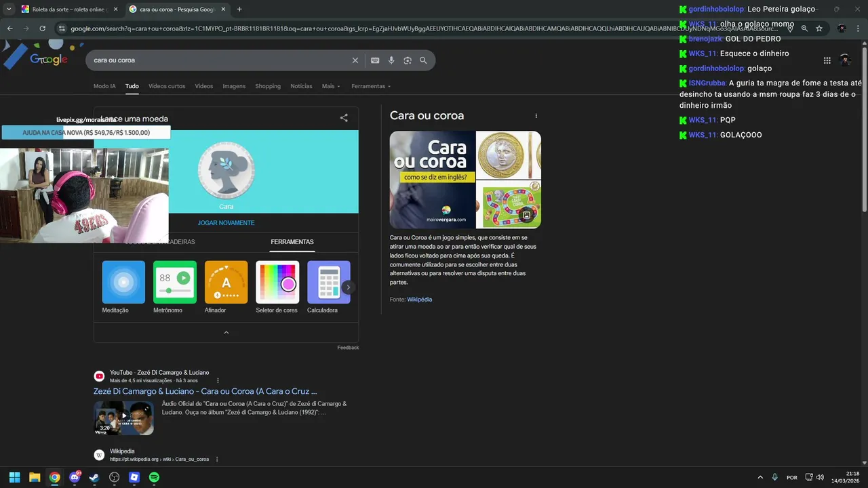Open options for the Wikipedia result
Viewport: 868px width, 488px height.
tap(217, 460)
